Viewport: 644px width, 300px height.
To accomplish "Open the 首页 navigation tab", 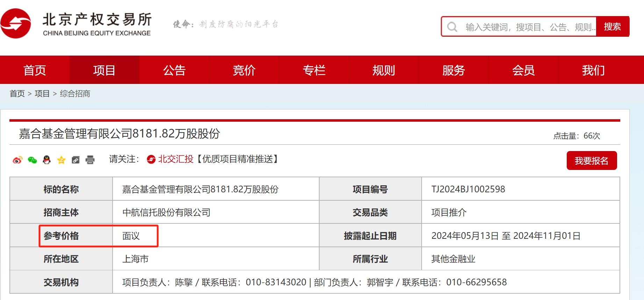I will [x=35, y=70].
